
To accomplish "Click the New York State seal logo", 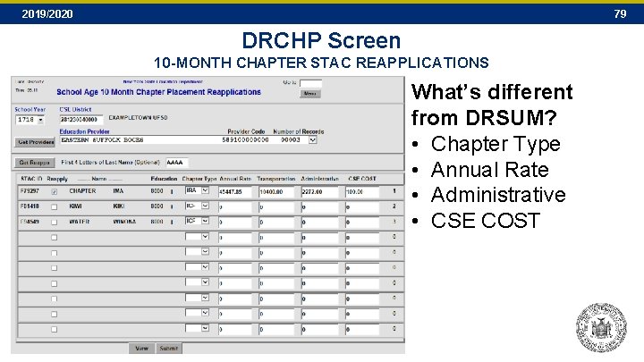I will (601, 327).
